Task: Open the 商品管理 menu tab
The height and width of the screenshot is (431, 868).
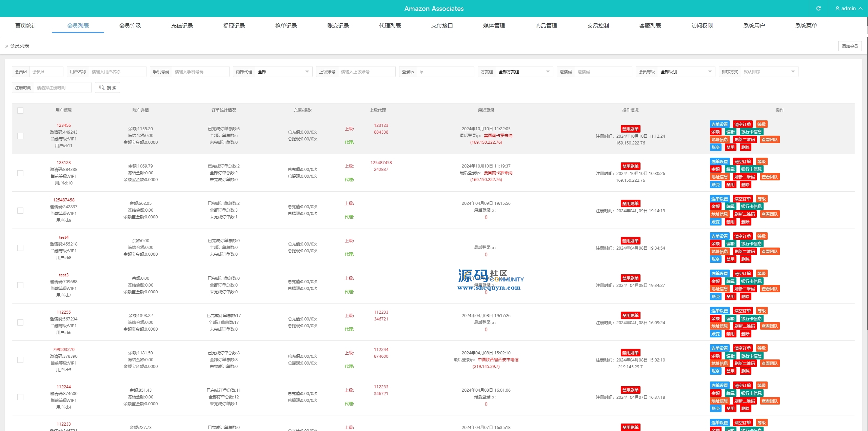Action: click(546, 25)
